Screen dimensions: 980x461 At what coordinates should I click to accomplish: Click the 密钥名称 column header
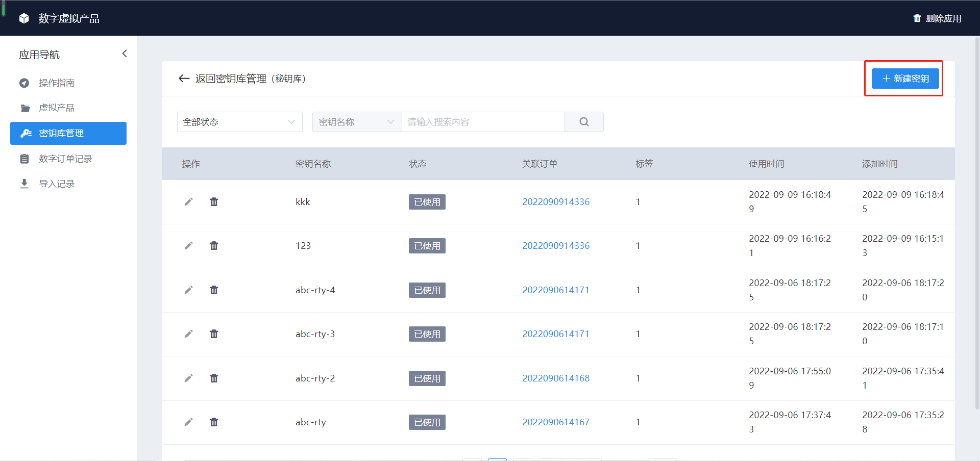(313, 164)
